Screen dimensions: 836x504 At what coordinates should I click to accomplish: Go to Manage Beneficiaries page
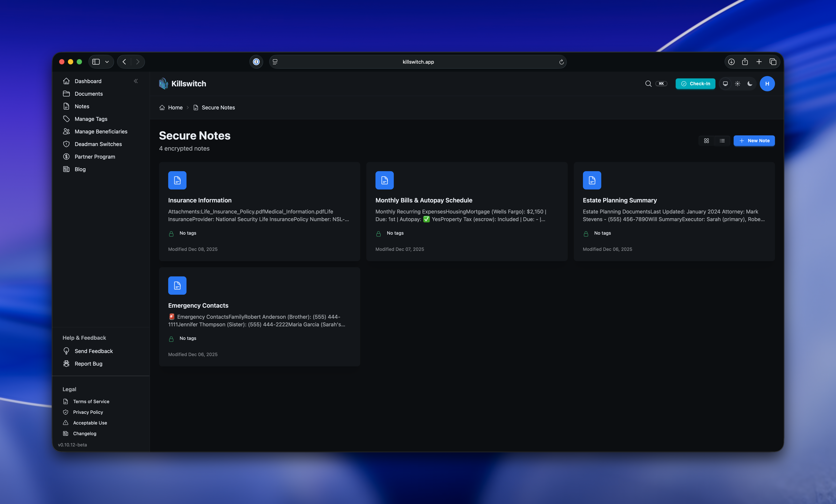pyautogui.click(x=101, y=132)
